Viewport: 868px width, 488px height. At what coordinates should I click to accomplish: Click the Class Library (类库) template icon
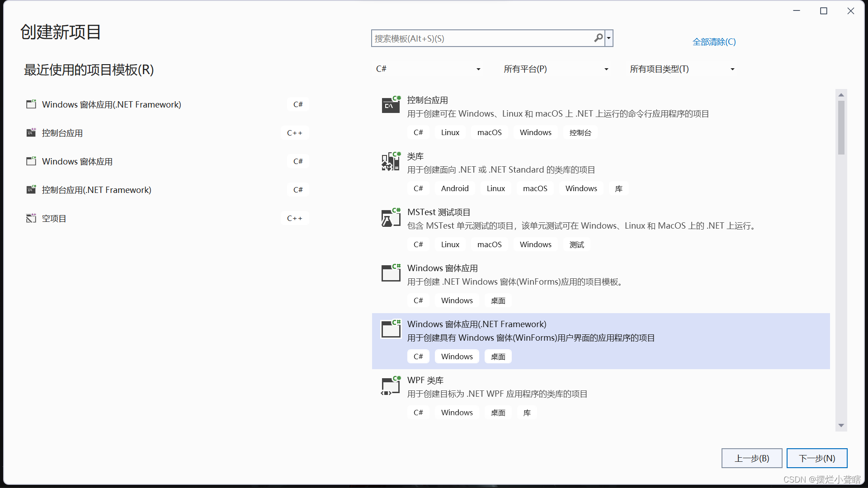tap(391, 161)
